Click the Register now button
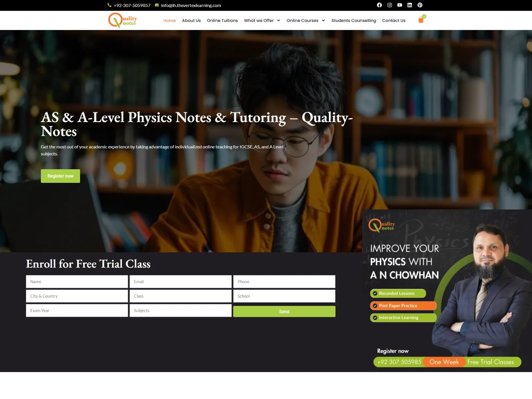 [x=61, y=176]
